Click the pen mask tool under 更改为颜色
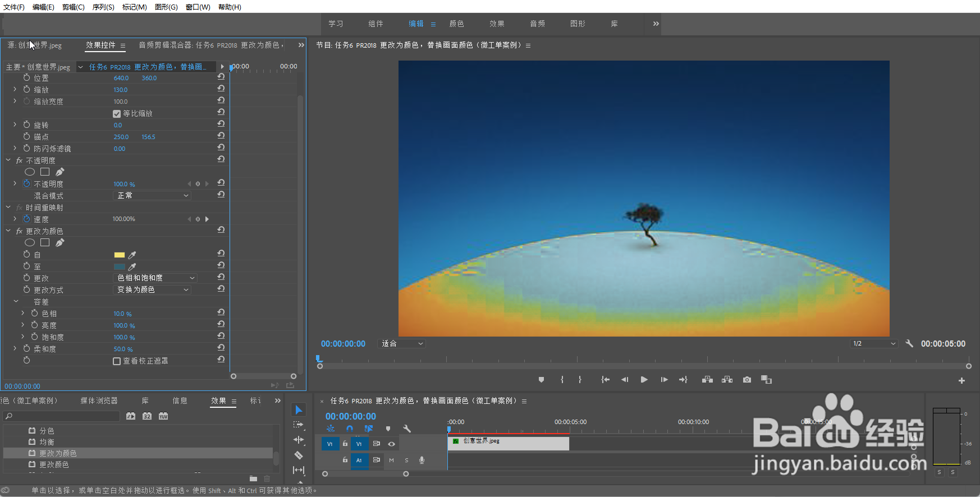The width and height of the screenshot is (980, 497). click(x=60, y=242)
